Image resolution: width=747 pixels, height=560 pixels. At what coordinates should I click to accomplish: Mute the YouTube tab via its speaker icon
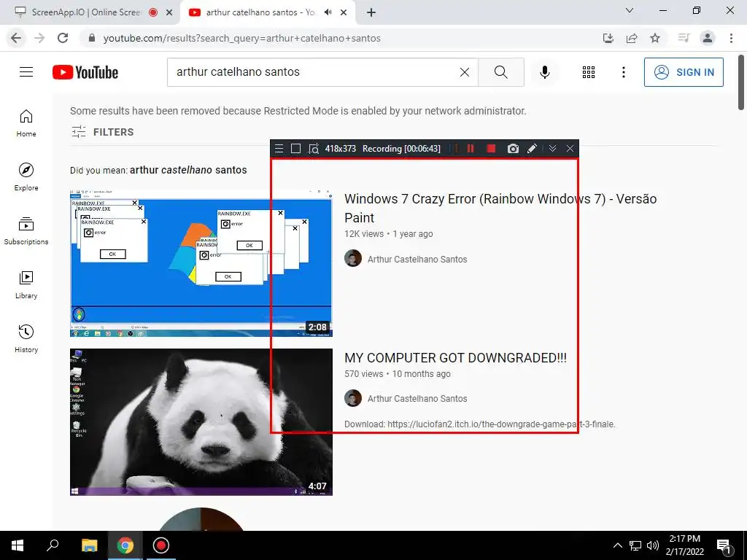(328, 12)
